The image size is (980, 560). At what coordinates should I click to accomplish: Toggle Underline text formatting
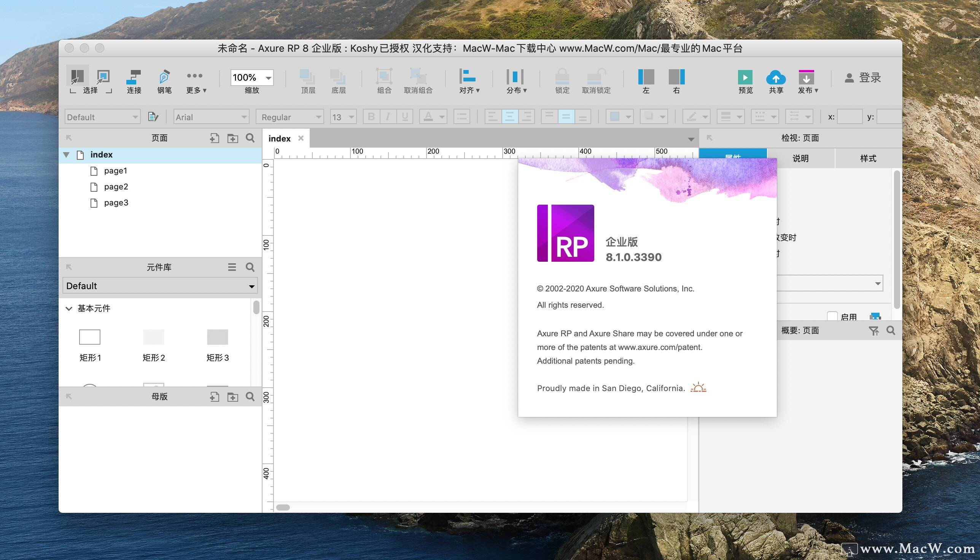(x=405, y=116)
